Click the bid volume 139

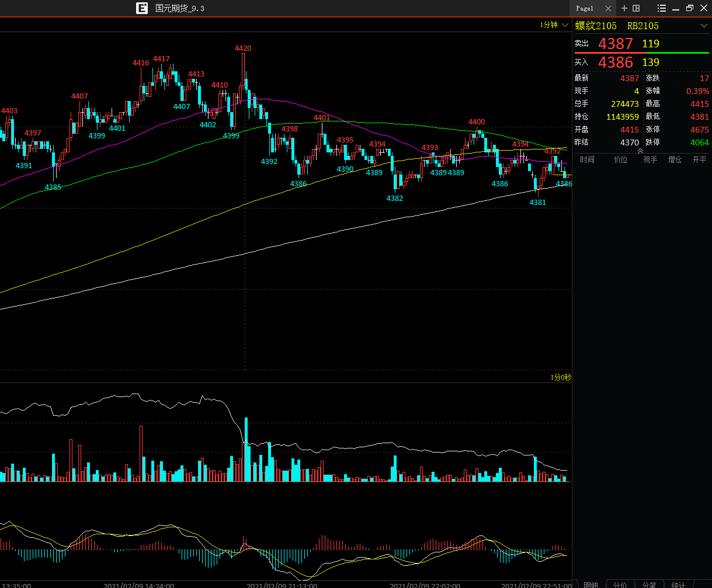click(x=651, y=62)
